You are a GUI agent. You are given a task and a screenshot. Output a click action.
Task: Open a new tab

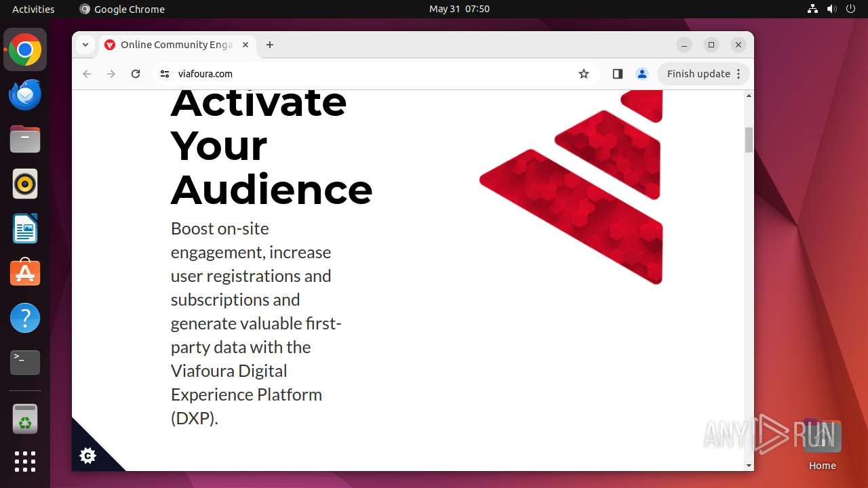pos(270,45)
